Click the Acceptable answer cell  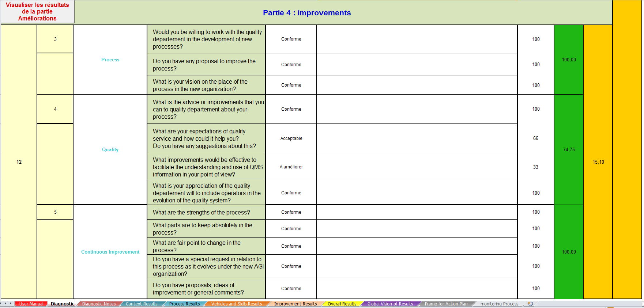[291, 138]
